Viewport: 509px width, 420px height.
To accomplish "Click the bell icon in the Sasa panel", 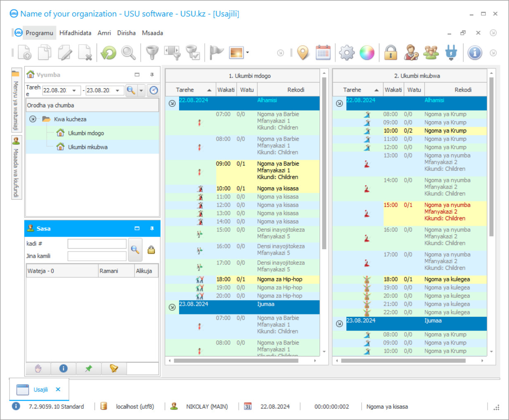I will tap(114, 368).
